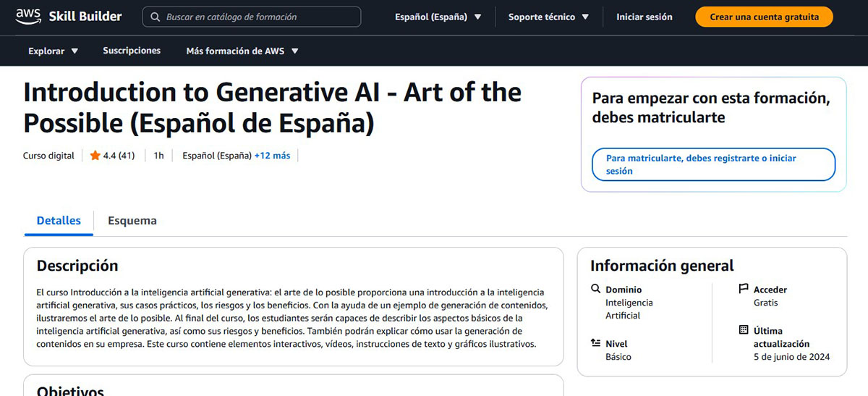
Task: Click the orange star rating icon
Action: [x=95, y=156]
